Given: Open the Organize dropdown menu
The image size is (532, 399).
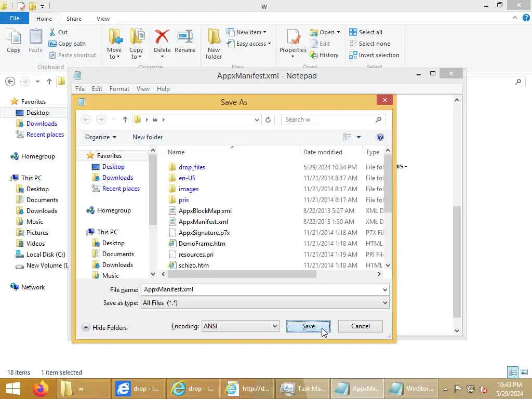Looking at the screenshot, I should click(x=101, y=137).
